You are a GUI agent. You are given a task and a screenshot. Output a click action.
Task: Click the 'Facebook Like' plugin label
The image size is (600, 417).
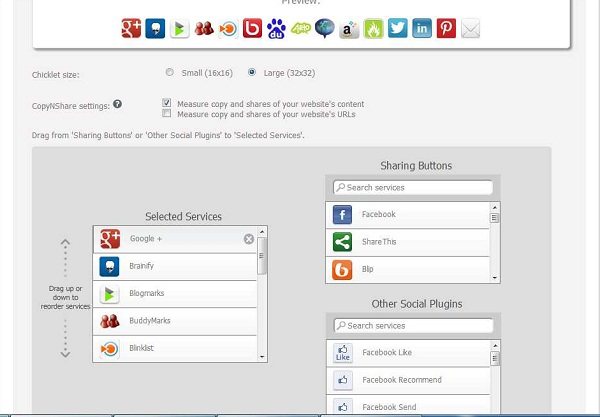tap(387, 352)
